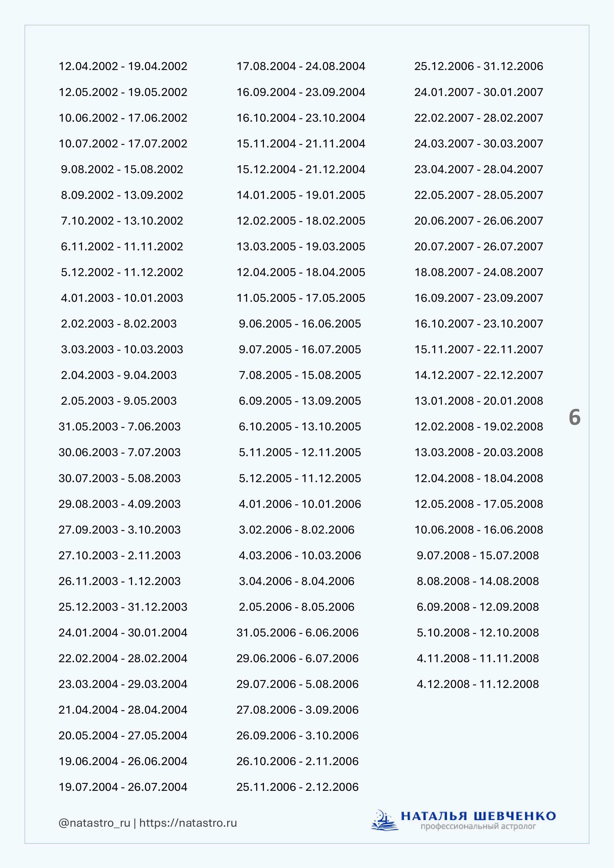Click the entry 31.05.2006 - 6.06.2006
The width and height of the screenshot is (614, 868).
tap(297, 633)
